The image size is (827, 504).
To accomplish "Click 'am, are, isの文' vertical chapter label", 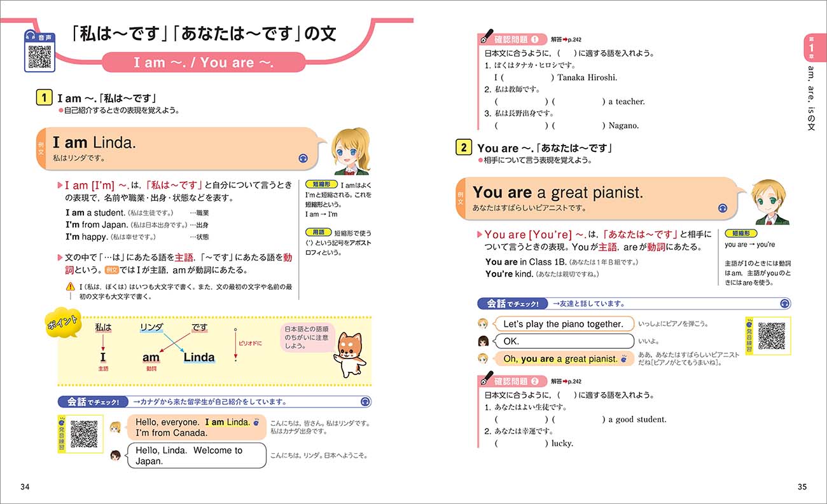I will click(811, 99).
